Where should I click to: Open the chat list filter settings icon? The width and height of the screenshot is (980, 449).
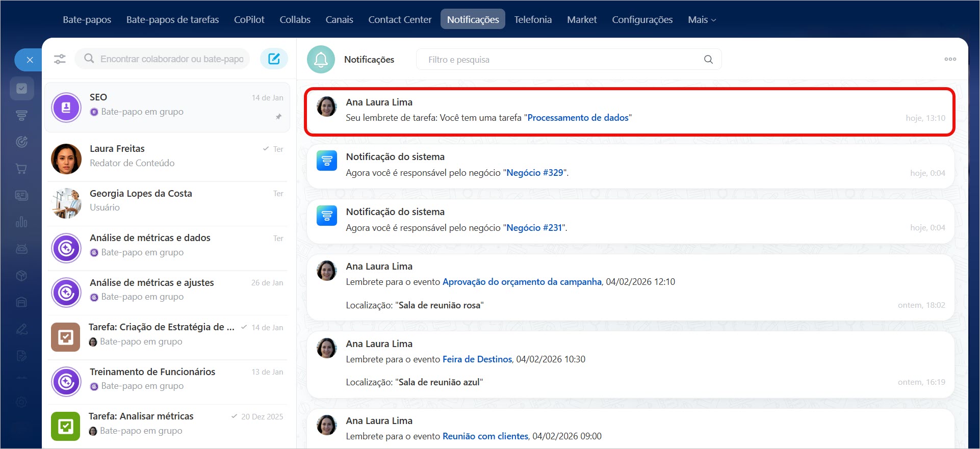[x=60, y=59]
